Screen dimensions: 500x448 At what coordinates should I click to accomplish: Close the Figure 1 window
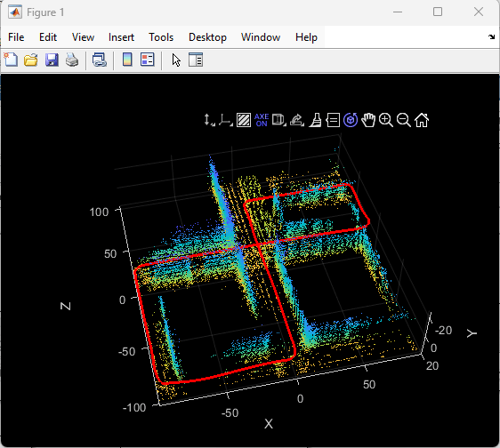tap(479, 12)
